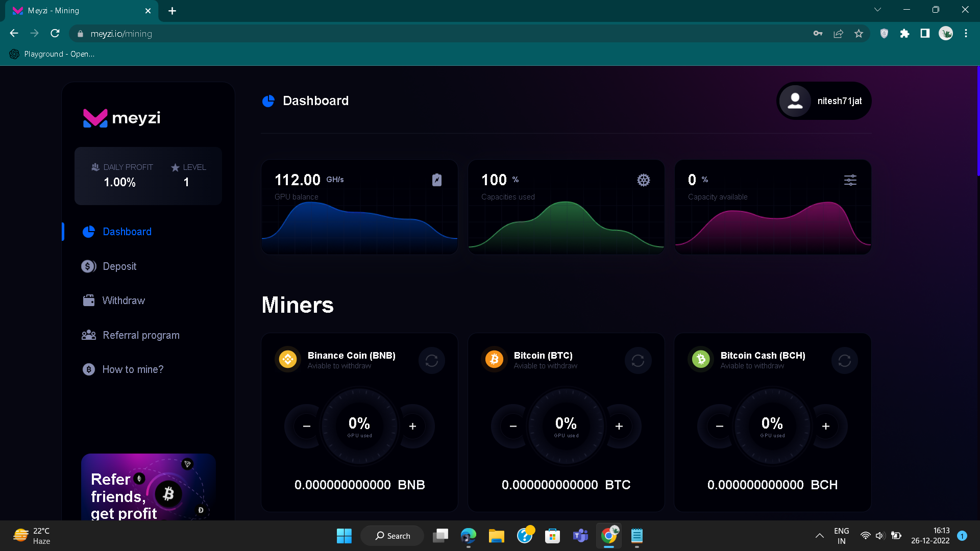Open Capacities used gear settings icon
Image resolution: width=980 pixels, height=551 pixels.
tap(643, 180)
